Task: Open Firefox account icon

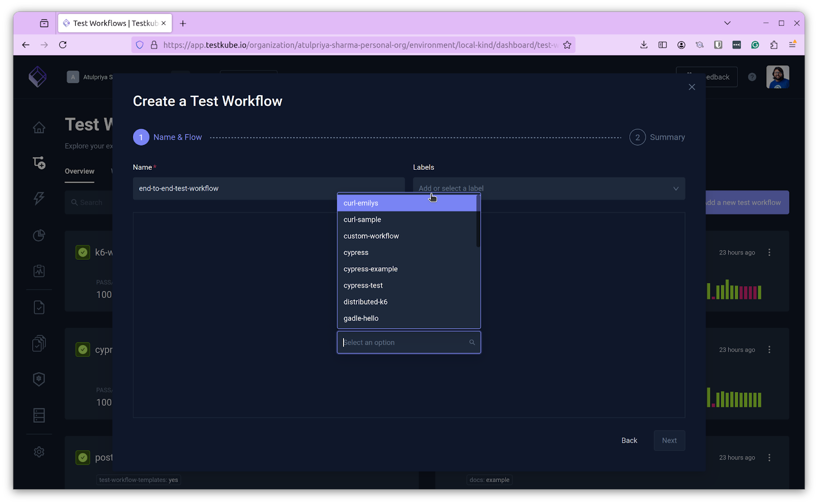Action: pos(681,45)
